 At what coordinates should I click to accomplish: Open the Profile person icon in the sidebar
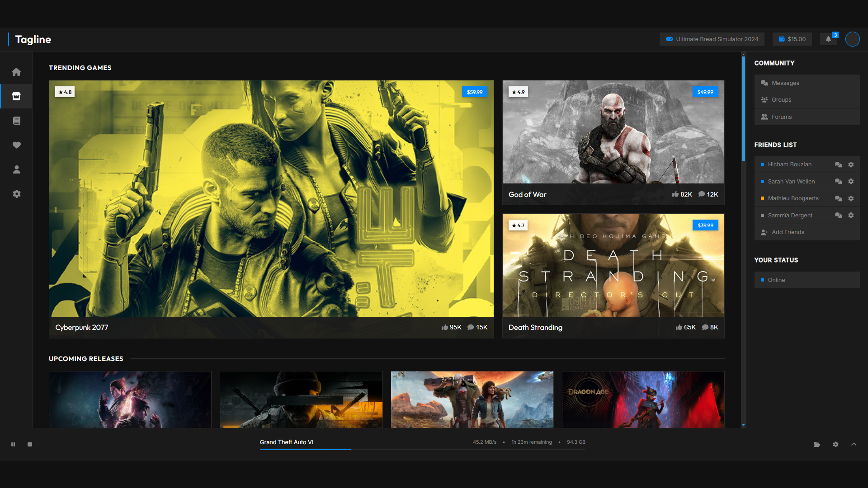[16, 169]
